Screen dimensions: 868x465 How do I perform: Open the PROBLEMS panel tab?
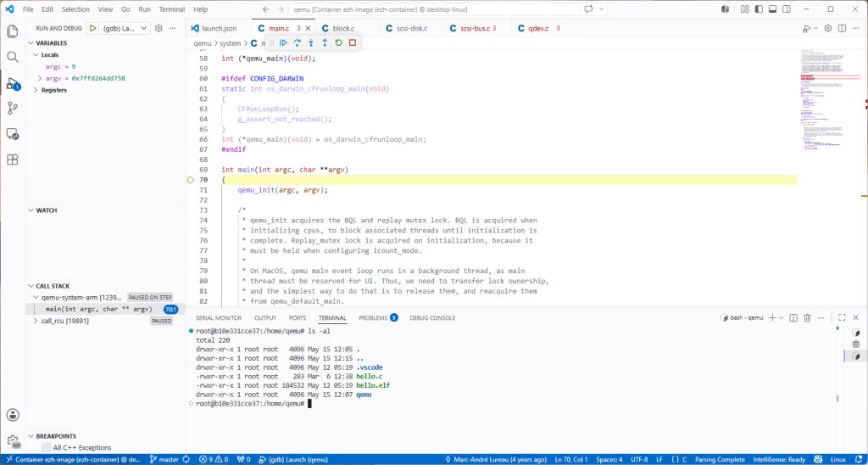(378, 317)
